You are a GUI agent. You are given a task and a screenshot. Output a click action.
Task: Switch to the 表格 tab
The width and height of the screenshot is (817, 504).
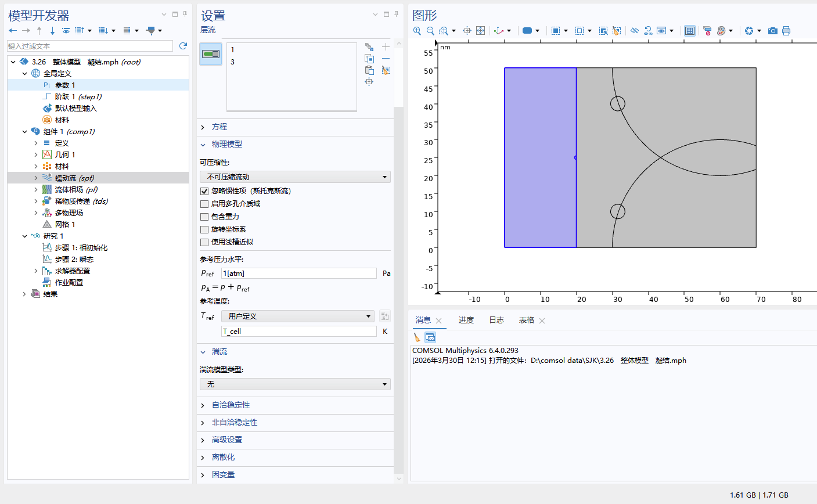coord(526,320)
